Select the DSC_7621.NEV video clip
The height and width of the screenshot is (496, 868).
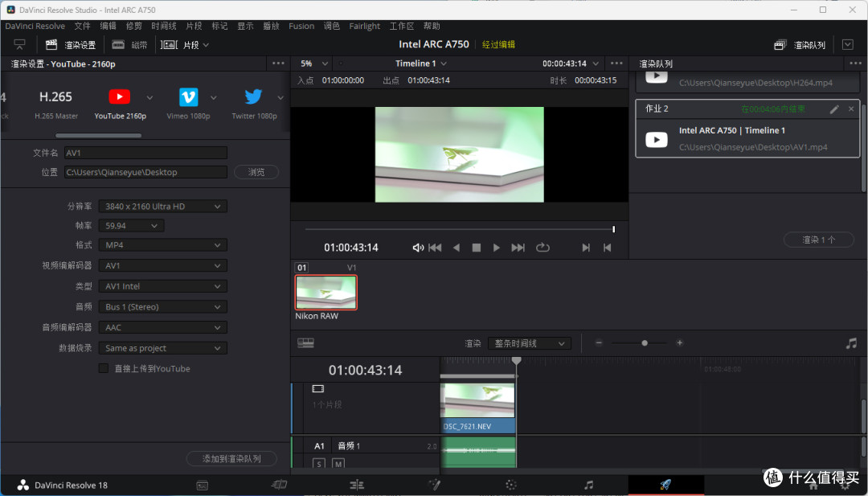(x=477, y=408)
